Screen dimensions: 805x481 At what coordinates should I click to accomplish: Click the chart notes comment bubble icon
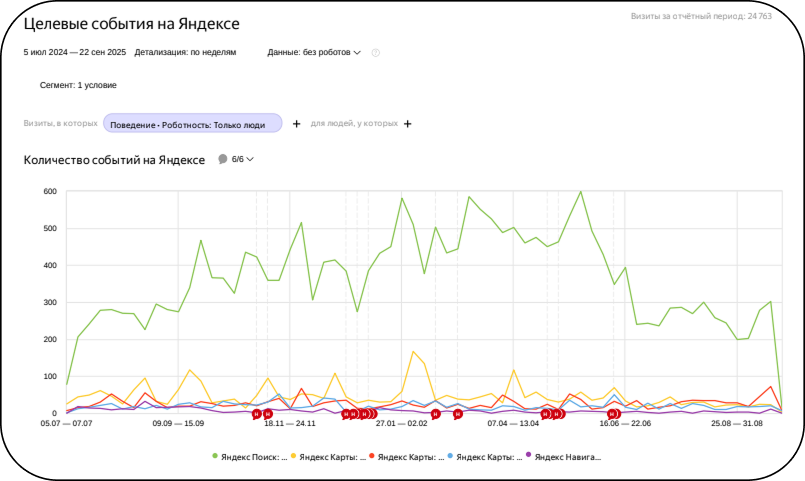click(x=223, y=159)
